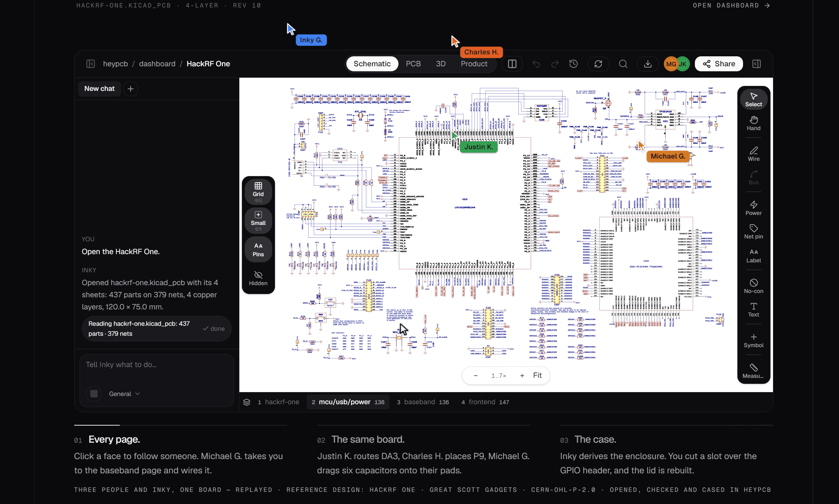839x504 pixels.
Task: Open the Symbol add tool
Action: point(753,340)
